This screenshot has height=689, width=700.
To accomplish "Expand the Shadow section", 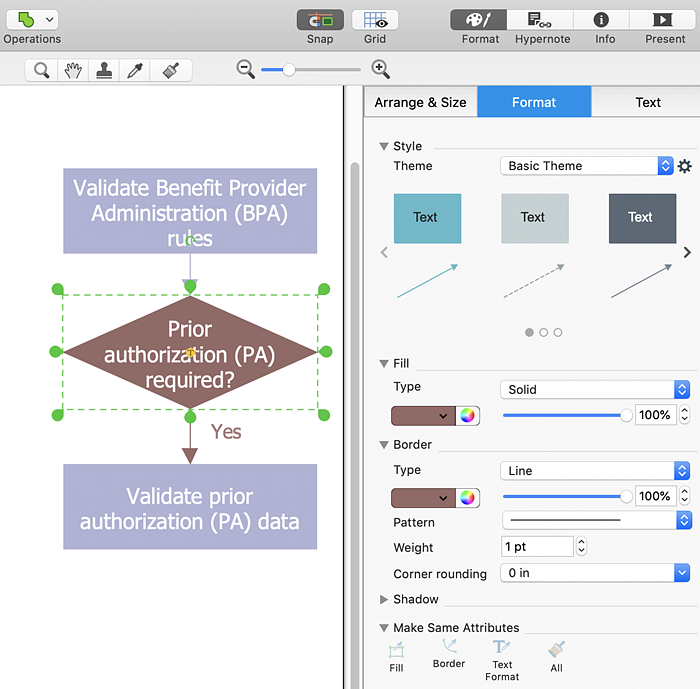I will click(383, 599).
